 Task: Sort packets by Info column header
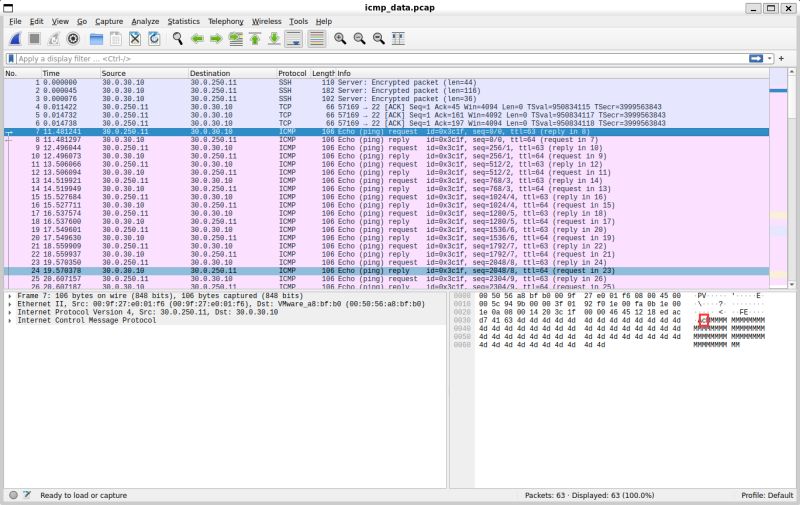click(x=553, y=73)
